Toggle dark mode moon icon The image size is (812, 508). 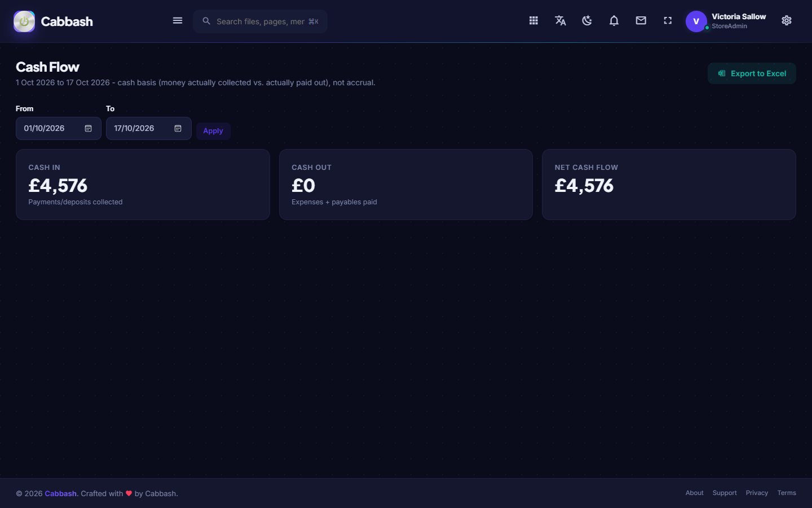click(587, 21)
